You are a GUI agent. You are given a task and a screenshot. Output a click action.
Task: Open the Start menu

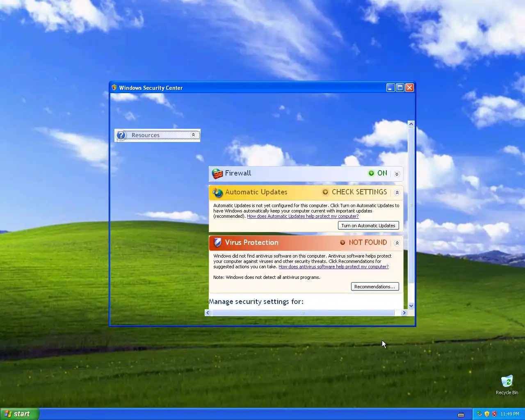click(x=20, y=414)
